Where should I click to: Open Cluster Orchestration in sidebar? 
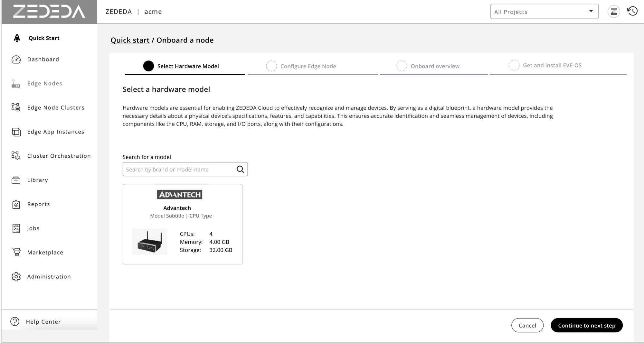(x=59, y=156)
